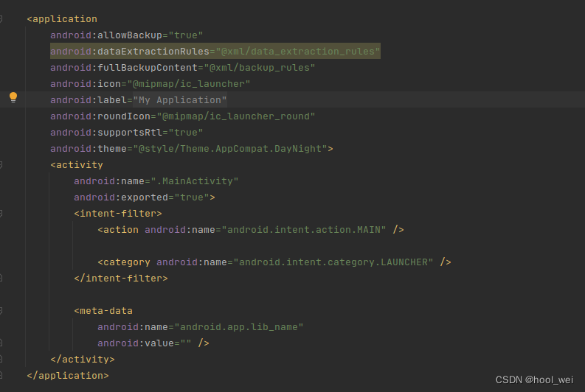585x392 pixels.
Task: Click the android:fullBackupContent attribute
Action: 124,68
